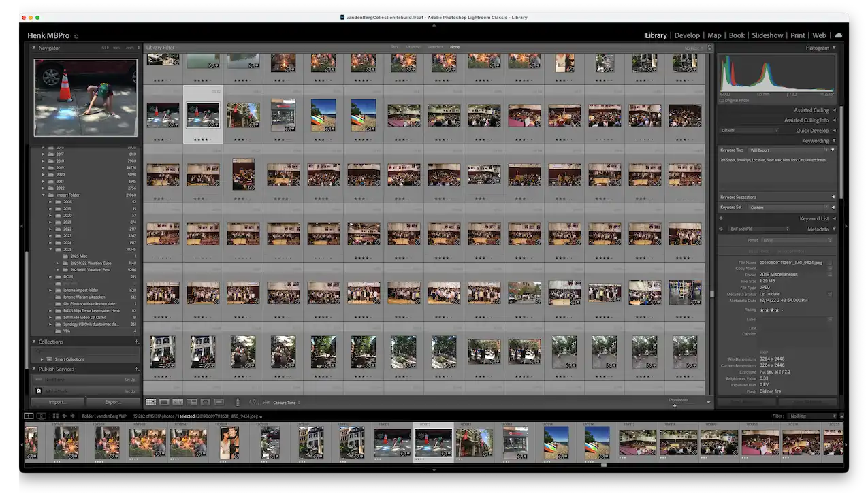Image resolution: width=868 pixels, height=498 pixels.
Task: Switch to the Develop module
Action: click(x=687, y=35)
